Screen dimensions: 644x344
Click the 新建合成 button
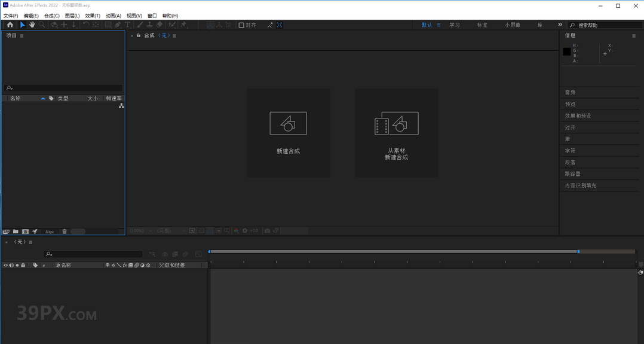288,133
